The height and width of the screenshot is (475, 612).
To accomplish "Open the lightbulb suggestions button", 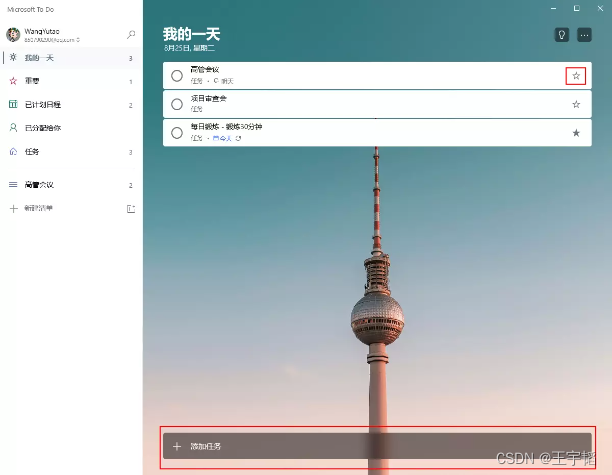I will [562, 35].
